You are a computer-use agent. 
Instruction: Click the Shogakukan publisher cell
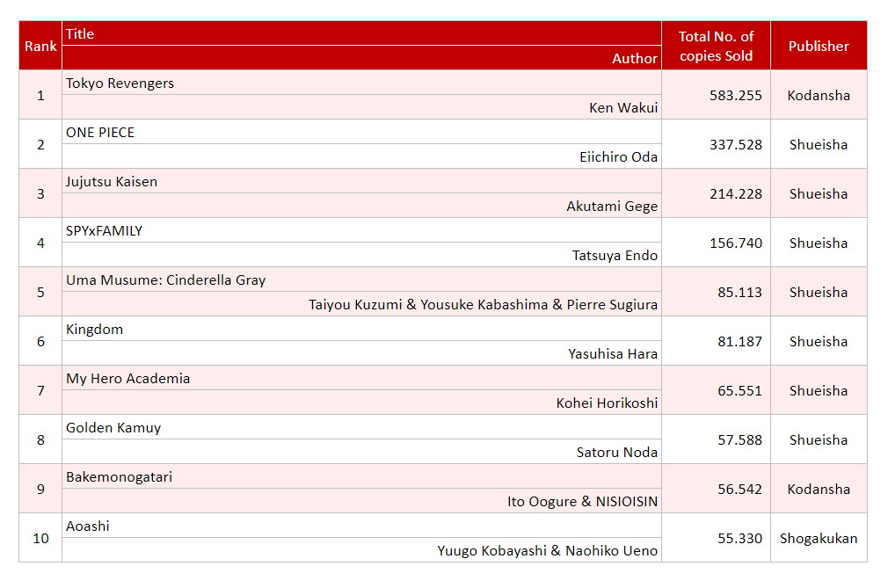[x=819, y=538]
